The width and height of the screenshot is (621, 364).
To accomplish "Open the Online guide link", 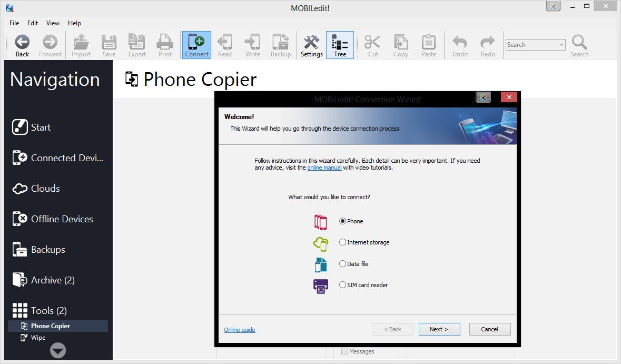I will [240, 330].
